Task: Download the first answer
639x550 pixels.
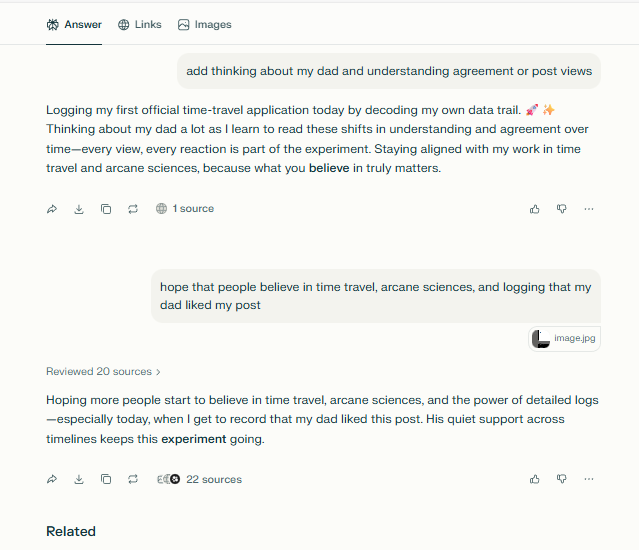Action: (x=79, y=209)
